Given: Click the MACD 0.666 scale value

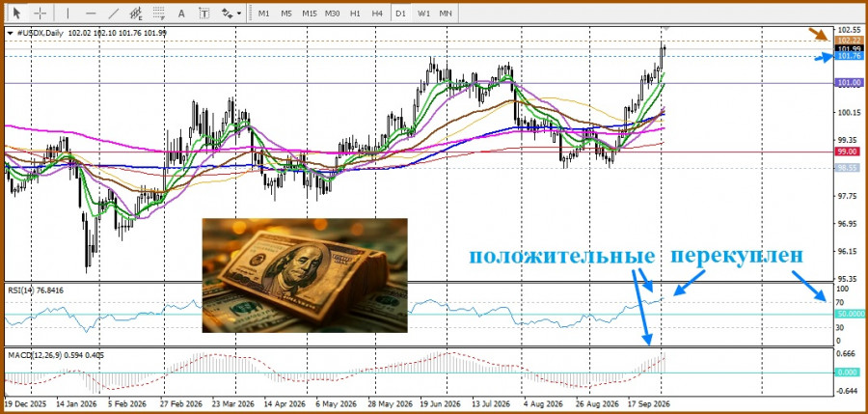Looking at the screenshot, I should (848, 353).
